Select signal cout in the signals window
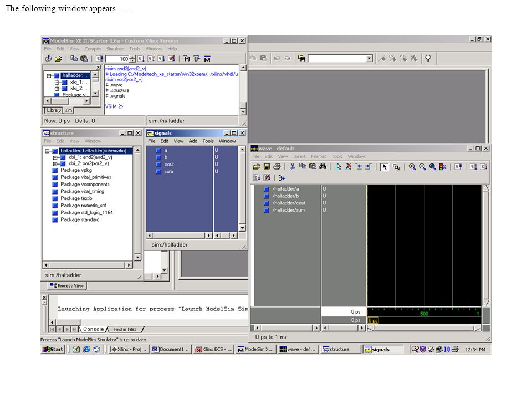This screenshot has height=399, width=532. (x=169, y=165)
